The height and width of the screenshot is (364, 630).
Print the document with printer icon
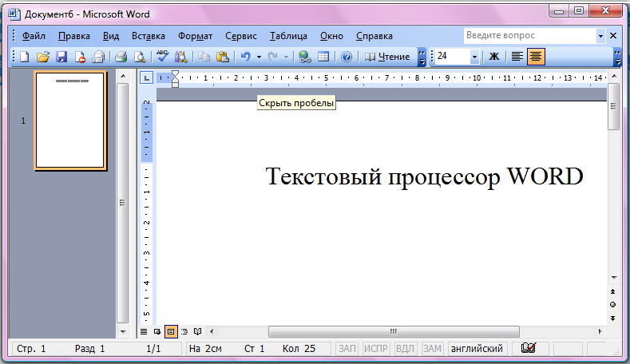pyautogui.click(x=121, y=57)
